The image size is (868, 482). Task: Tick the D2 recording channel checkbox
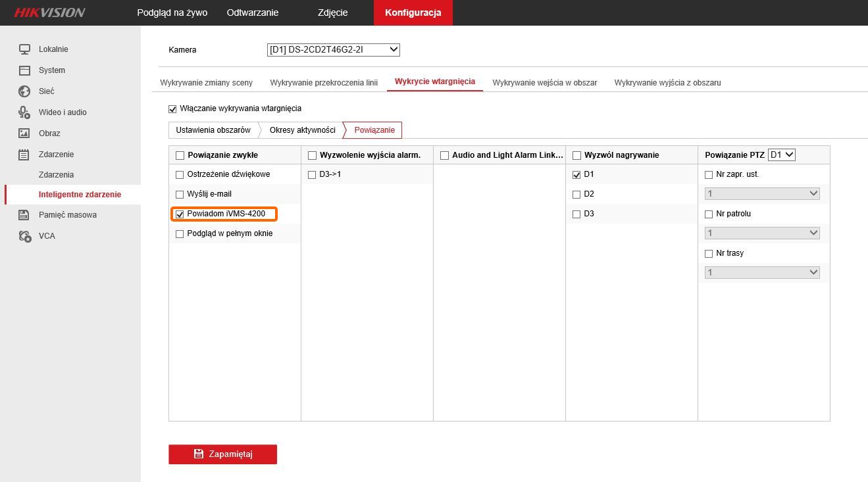point(576,195)
